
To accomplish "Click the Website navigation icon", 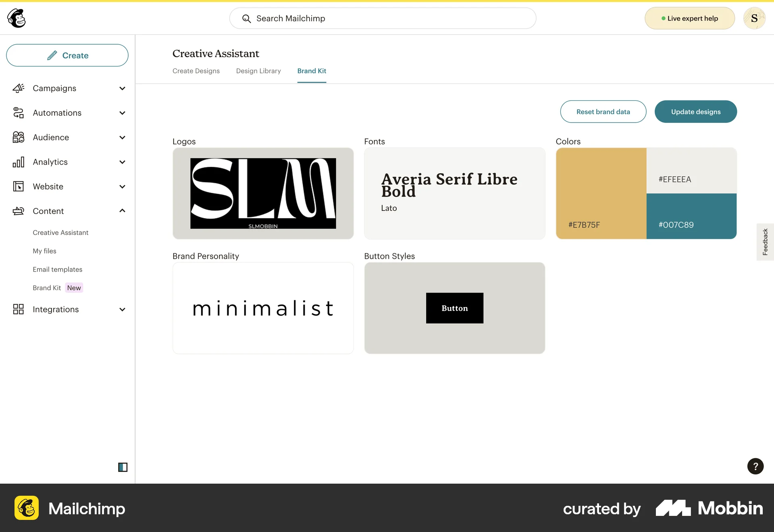I will [19, 186].
